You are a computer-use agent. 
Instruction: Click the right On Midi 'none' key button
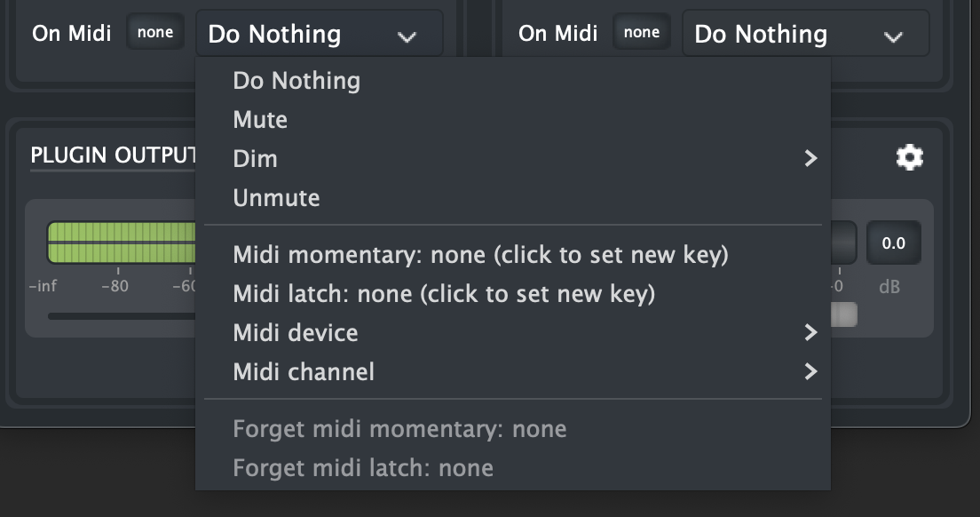click(x=642, y=33)
